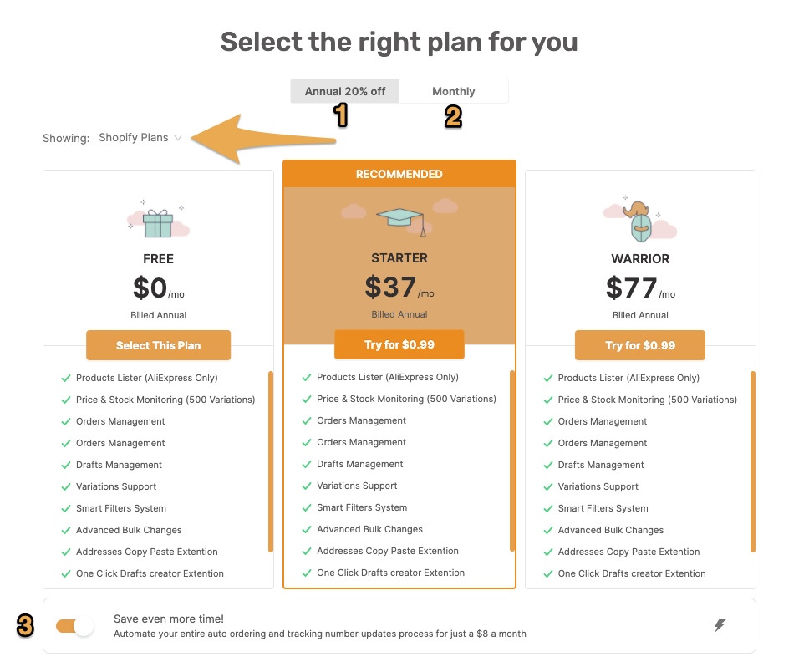Try Warrior plan for $0.99
804x672 pixels.
(x=640, y=345)
